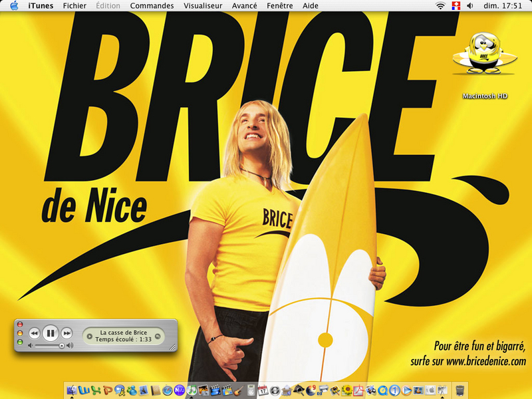Launch GarageBand from the Dock
Viewport: 532px width, 399px height.
coord(239,390)
